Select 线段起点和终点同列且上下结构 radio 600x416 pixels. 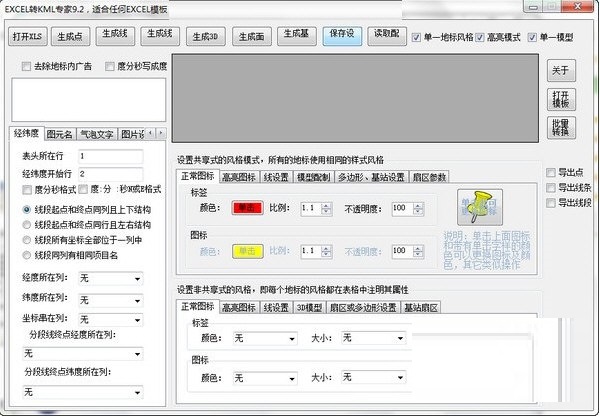(x=26, y=210)
